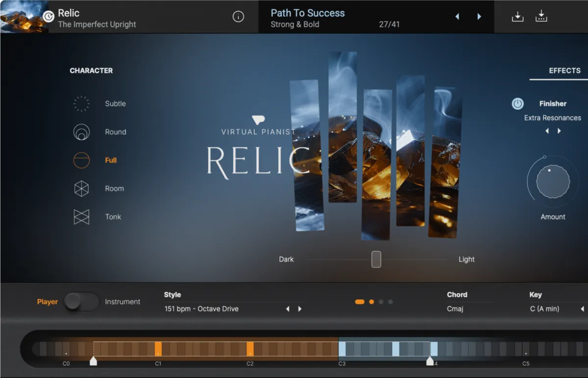The image size is (588, 378).
Task: Choose the Tonk character label
Action: click(x=113, y=217)
